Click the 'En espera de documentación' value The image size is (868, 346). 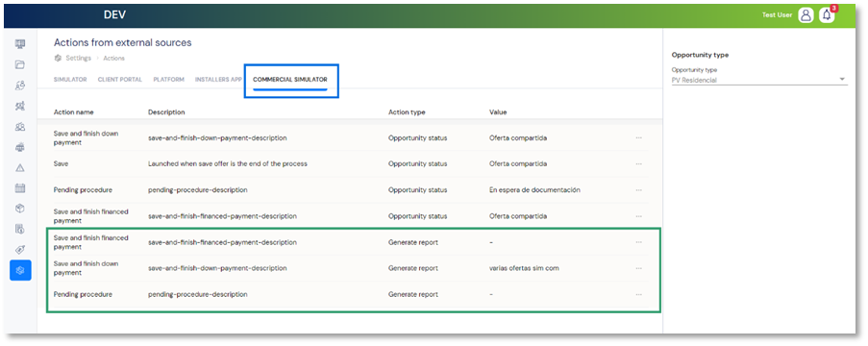coord(534,190)
